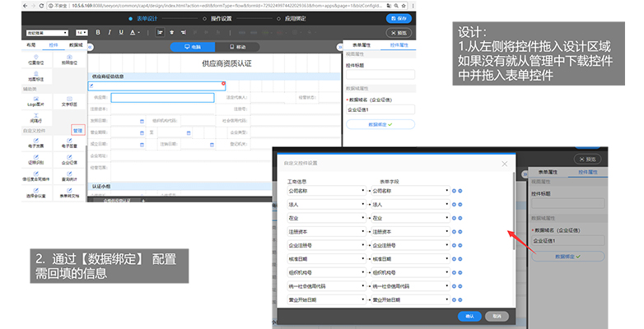This screenshot has height=329, width=644.
Task: Open the font color picker (A icon)
Action: (134, 32)
